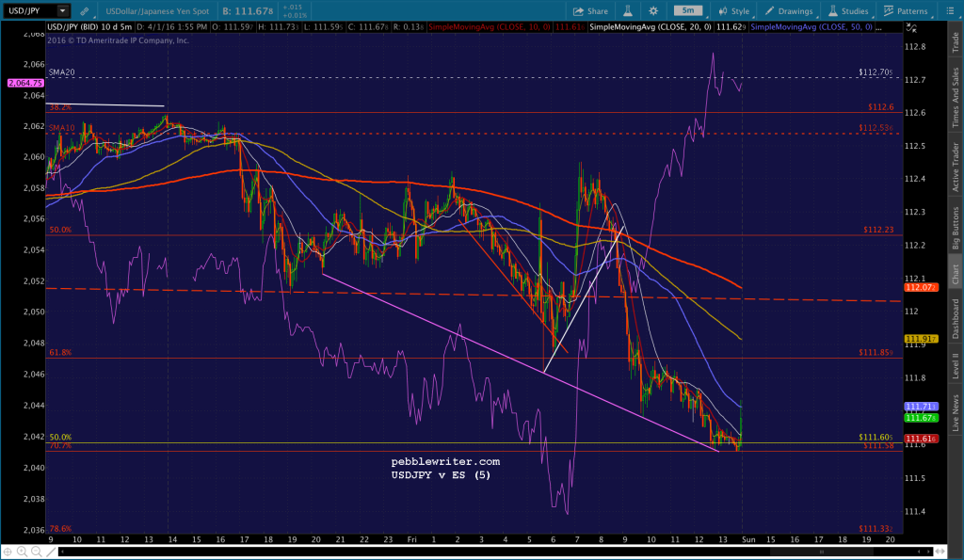964x560 pixels.
Task: Expand the Studies menu chevron
Action: click(874, 16)
